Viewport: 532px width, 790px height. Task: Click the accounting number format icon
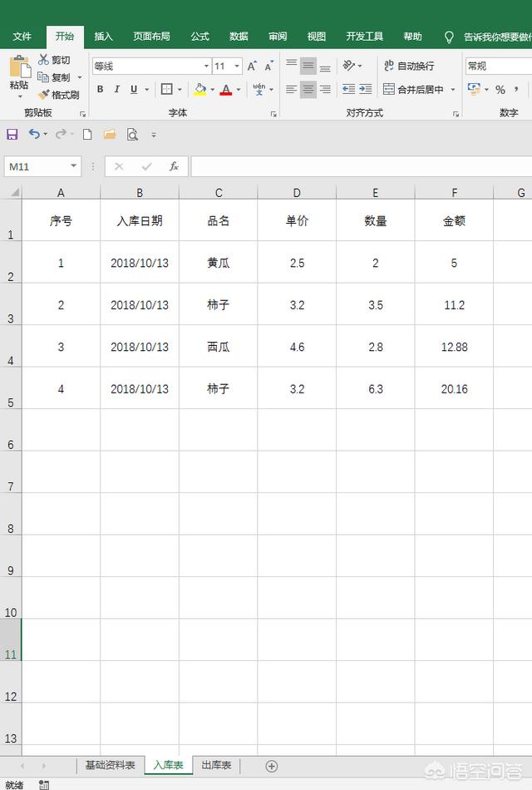pos(474,89)
